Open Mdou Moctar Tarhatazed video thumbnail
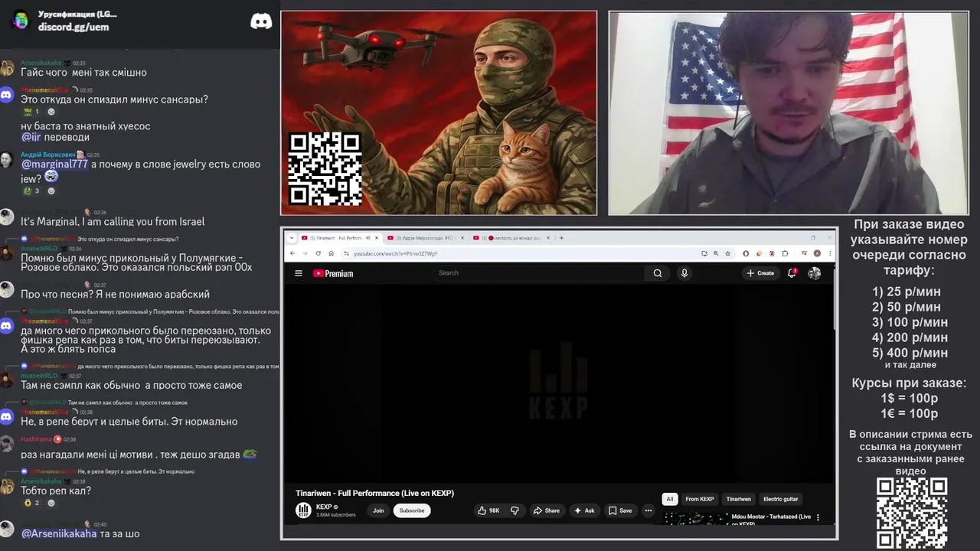 coord(696,518)
